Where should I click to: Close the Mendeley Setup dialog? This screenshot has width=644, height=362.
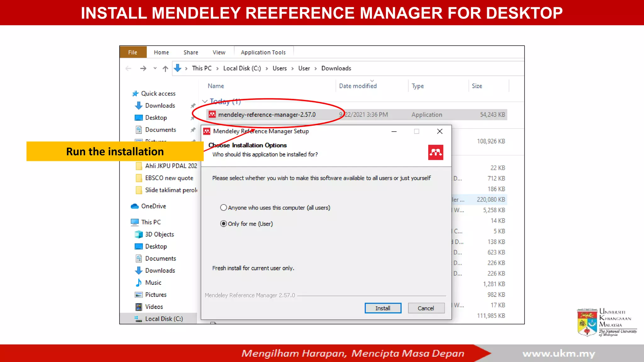click(440, 131)
